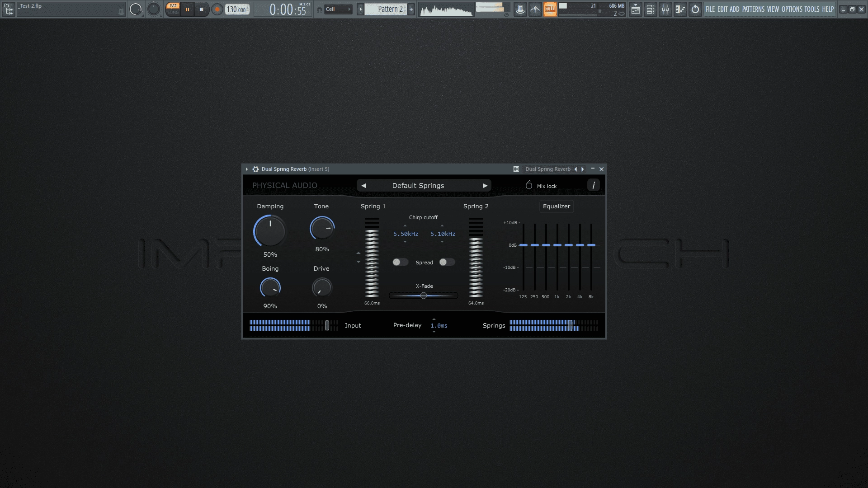Viewport: 868px width, 488px height.
Task: Add a new pattern with the plus button
Action: (x=411, y=9)
